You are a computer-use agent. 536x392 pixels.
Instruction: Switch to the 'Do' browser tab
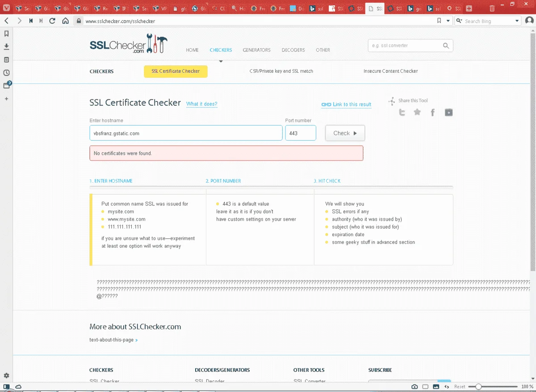(297, 8)
